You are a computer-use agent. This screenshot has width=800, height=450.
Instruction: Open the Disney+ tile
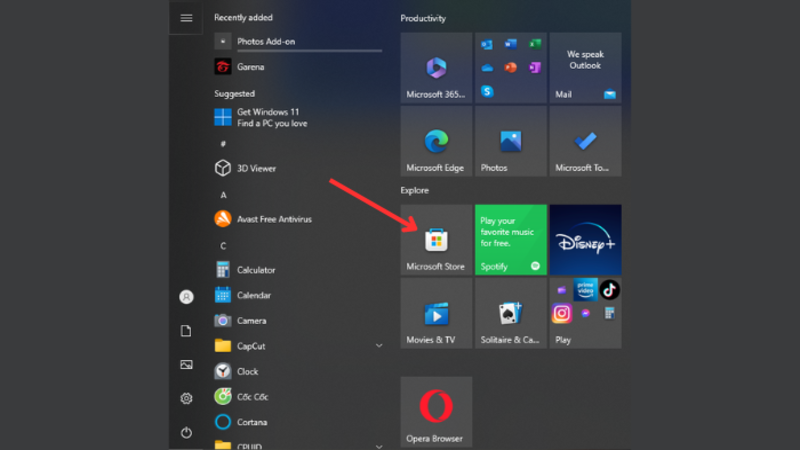click(x=585, y=240)
